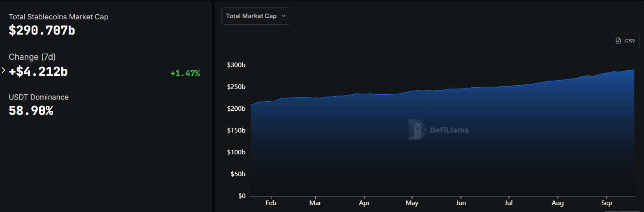Select the Jun marker on the x-axis
Image resolution: width=644 pixels, height=212 pixels.
[x=461, y=203]
